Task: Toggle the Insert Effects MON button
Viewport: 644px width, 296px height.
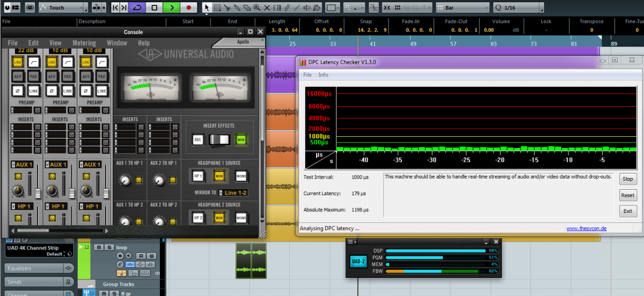Action: pyautogui.click(x=240, y=140)
